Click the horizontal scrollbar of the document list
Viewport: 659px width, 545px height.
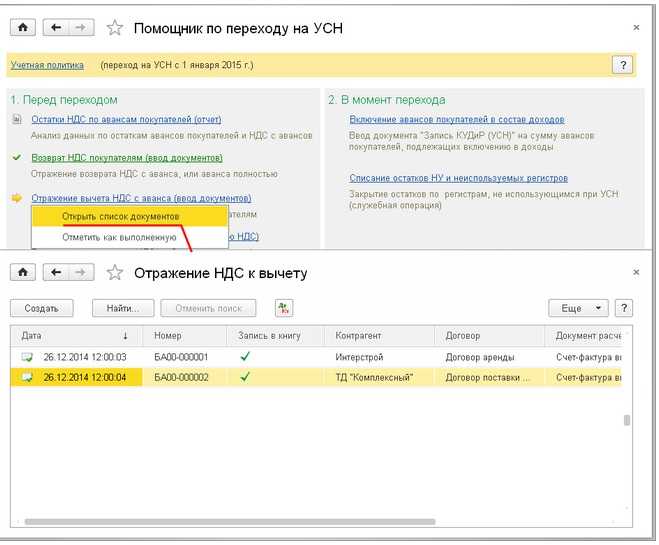click(230, 522)
